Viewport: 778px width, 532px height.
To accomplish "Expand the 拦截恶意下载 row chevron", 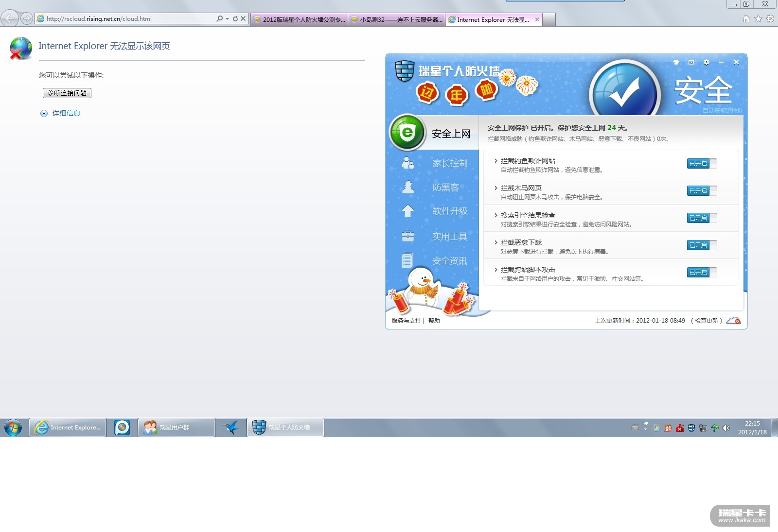I will tap(495, 242).
